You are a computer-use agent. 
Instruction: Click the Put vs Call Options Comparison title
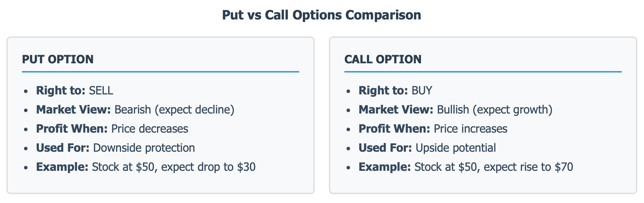(x=321, y=15)
